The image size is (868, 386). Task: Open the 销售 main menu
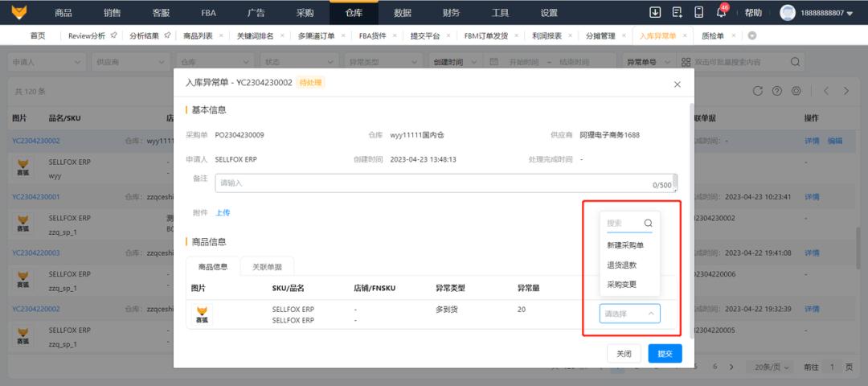pos(113,13)
